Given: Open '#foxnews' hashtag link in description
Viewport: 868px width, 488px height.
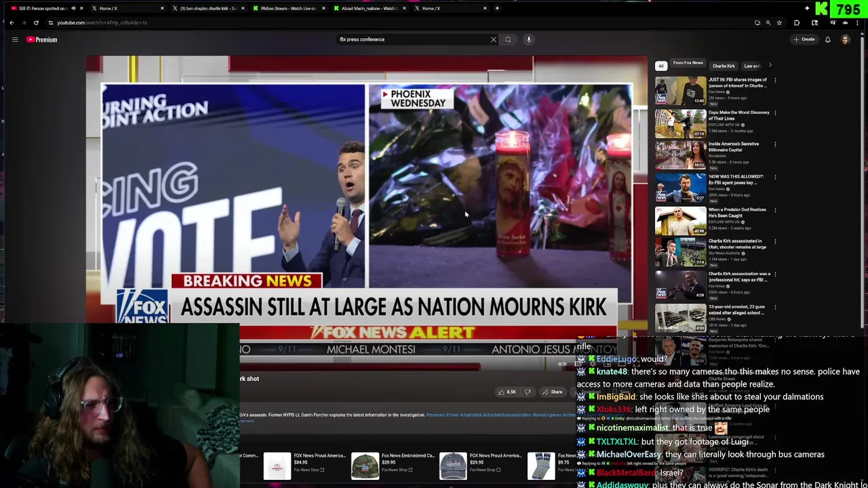Looking at the screenshot, I should [x=434, y=415].
